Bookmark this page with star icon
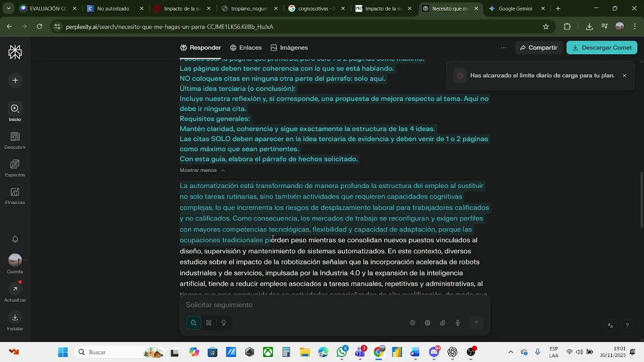Screen dimensions: 644x362 (x=546, y=27)
